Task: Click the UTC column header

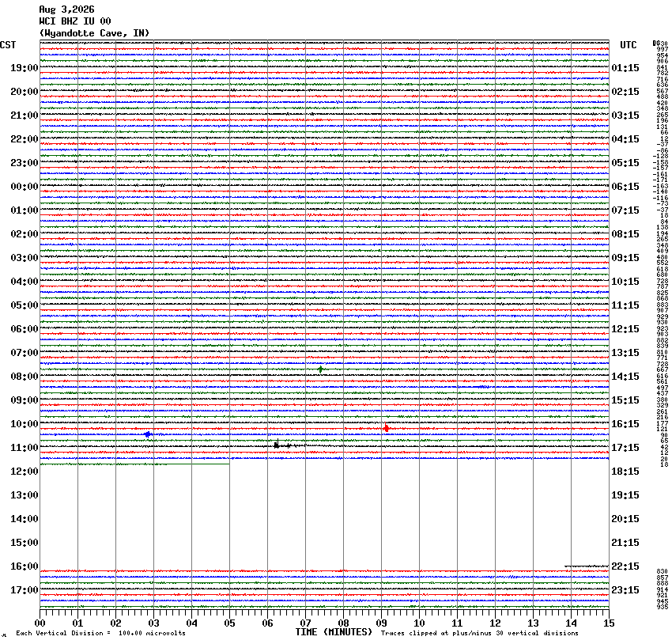Action: pos(629,45)
